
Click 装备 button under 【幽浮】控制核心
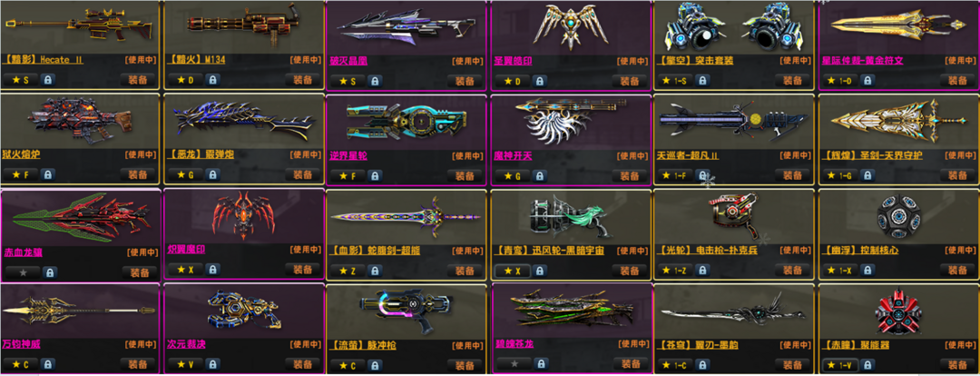[x=957, y=271]
